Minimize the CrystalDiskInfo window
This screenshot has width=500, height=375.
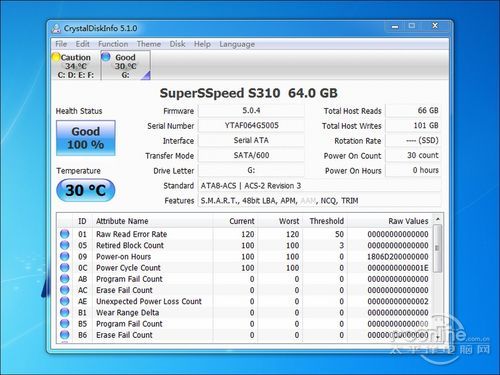pyautogui.click(x=395, y=26)
